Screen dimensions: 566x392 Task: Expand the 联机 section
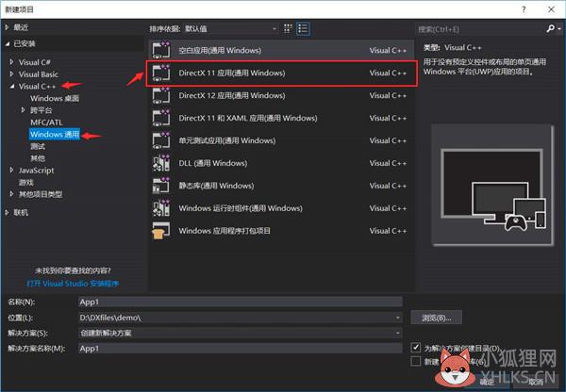(x=7, y=213)
